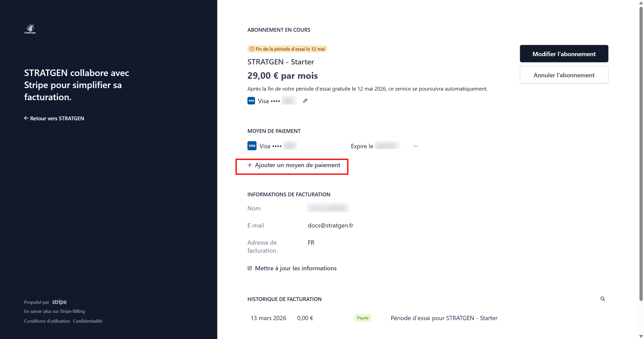
Task: Open the 13 mars 2026 invoice row
Action: (x=268, y=318)
